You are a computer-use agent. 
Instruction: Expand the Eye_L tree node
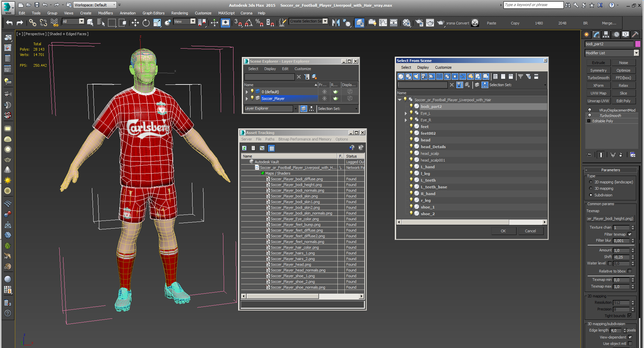406,113
